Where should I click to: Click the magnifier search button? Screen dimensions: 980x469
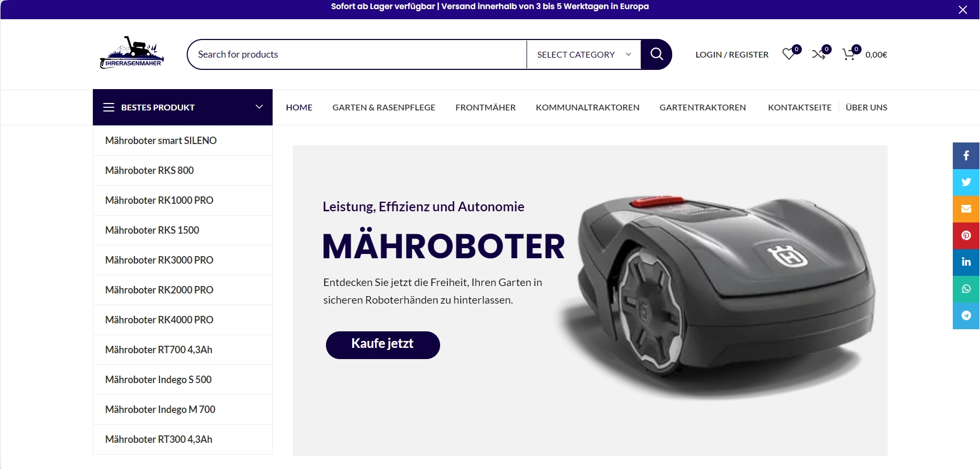pos(656,54)
